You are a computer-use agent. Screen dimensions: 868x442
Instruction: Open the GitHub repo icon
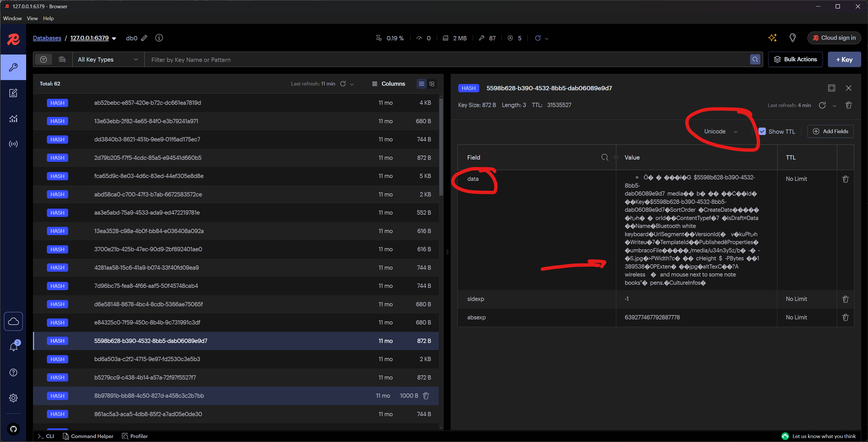point(13,429)
